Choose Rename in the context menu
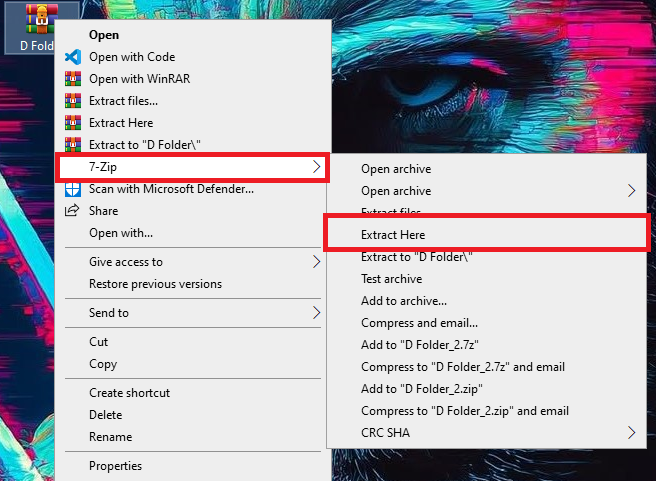The image size is (656, 481). [x=110, y=437]
